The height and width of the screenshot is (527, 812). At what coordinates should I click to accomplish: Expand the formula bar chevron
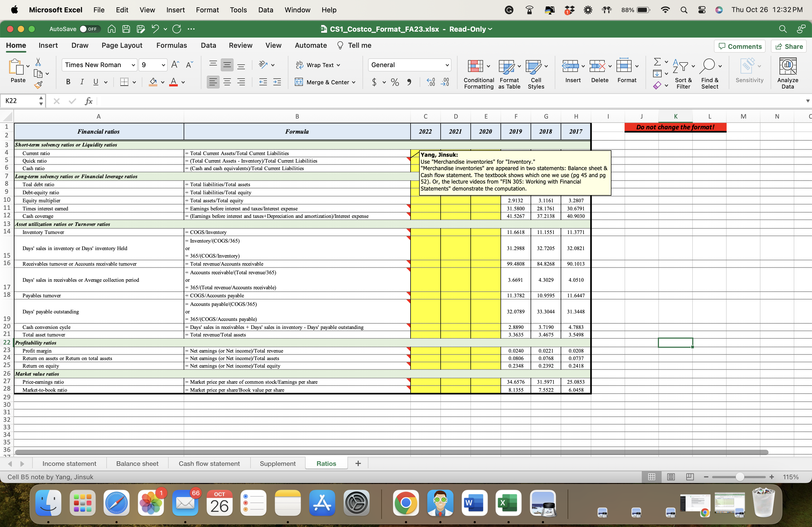coord(807,101)
